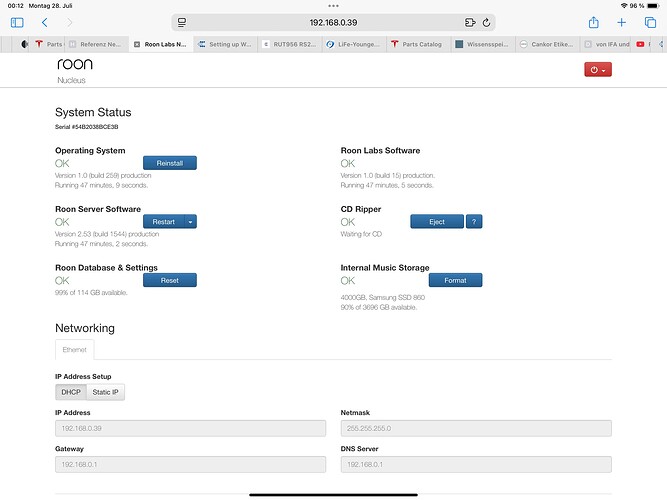Click the Restart button
Image resolution: width=667 pixels, height=500 pixels.
click(x=164, y=222)
